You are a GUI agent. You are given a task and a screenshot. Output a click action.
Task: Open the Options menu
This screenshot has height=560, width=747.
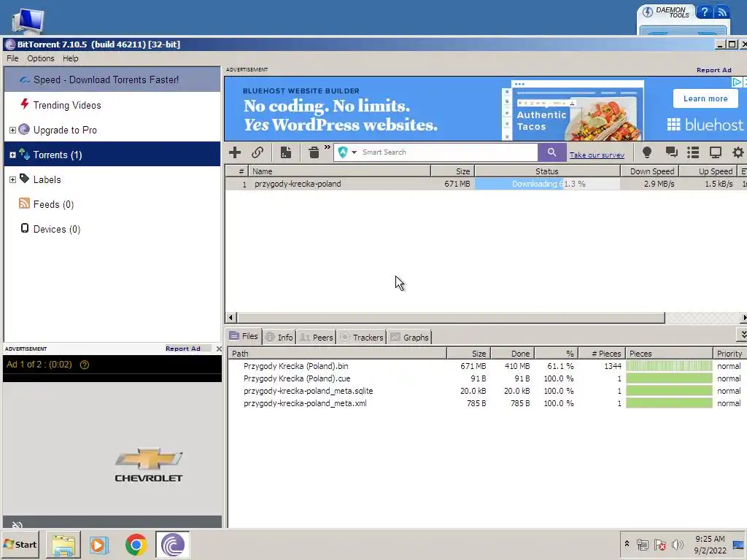tap(41, 58)
